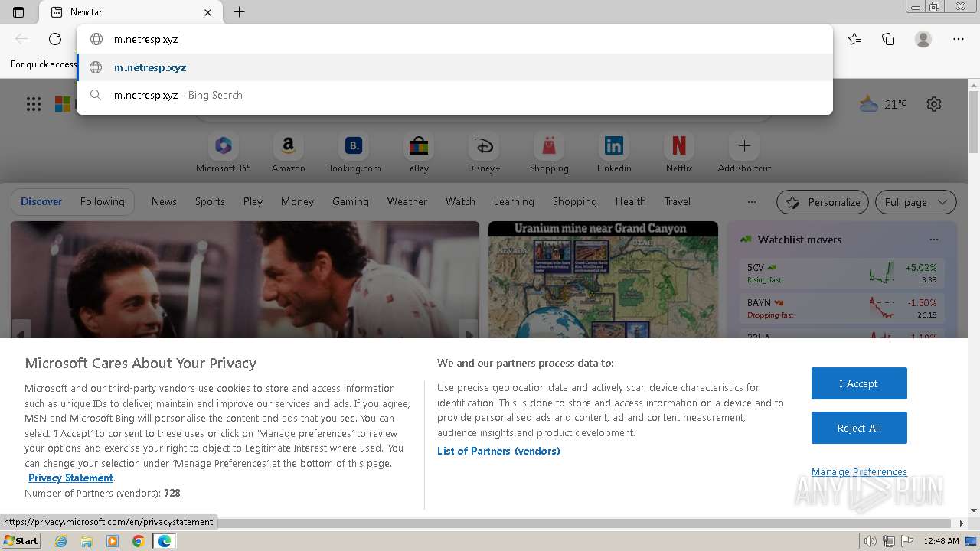
Task: Click the Windows Start button
Action: point(21,541)
